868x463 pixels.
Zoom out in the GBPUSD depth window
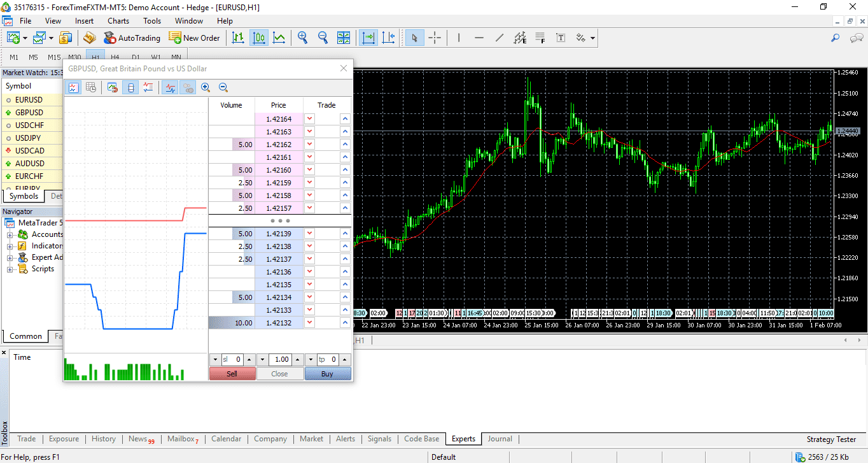coord(223,88)
